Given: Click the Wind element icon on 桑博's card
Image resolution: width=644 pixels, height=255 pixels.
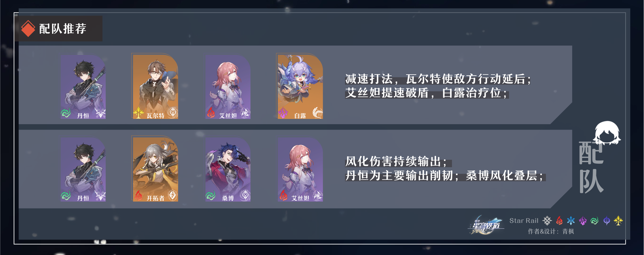Looking at the screenshot, I should pyautogui.click(x=211, y=195).
